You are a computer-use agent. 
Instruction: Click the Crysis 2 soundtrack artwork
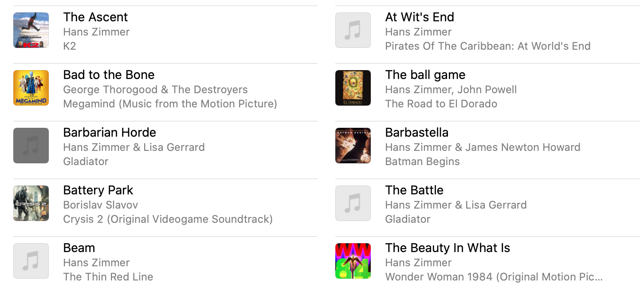point(31,203)
